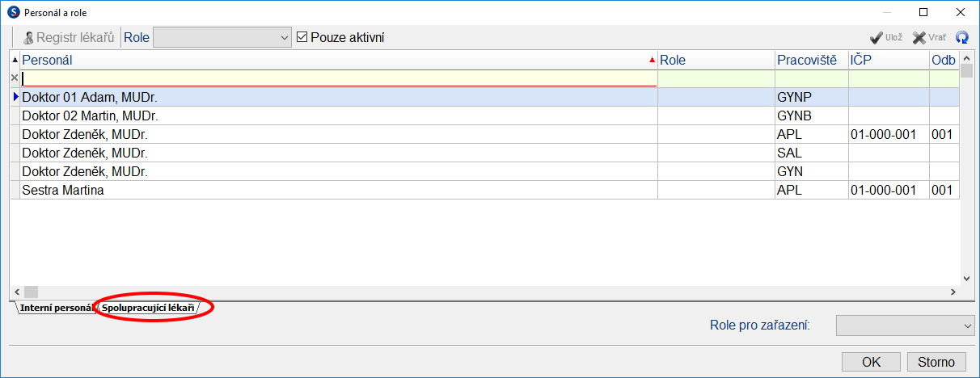Click the Ulož checkmark icon
980x378 pixels.
click(x=876, y=38)
